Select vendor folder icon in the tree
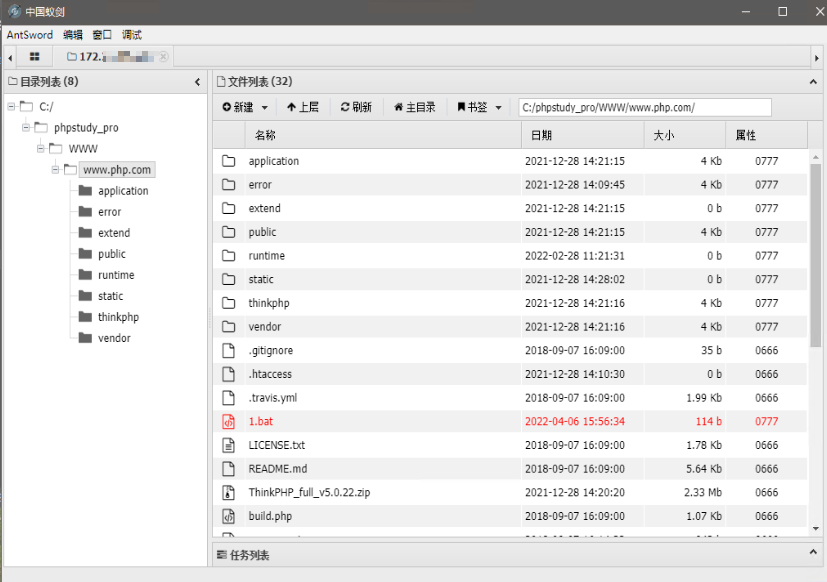 85,338
